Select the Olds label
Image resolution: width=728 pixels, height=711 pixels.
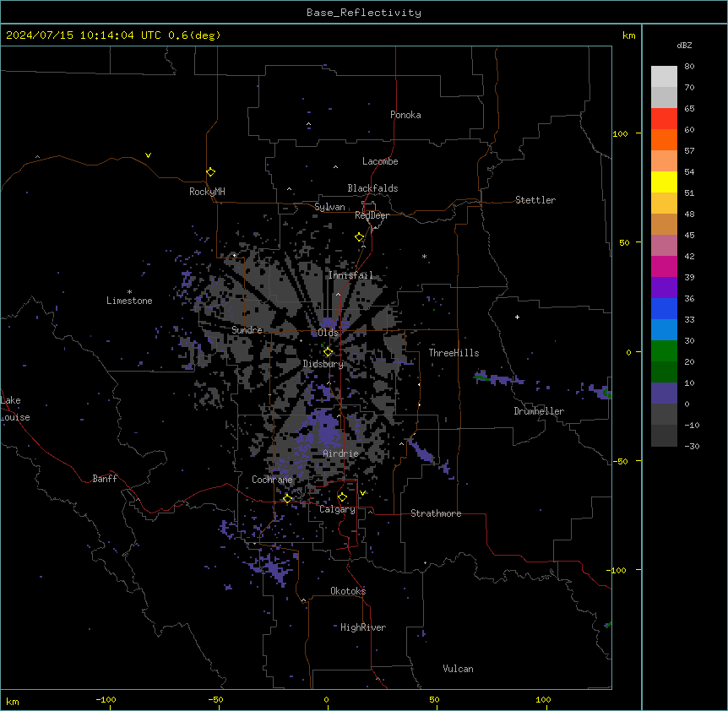[x=328, y=333]
